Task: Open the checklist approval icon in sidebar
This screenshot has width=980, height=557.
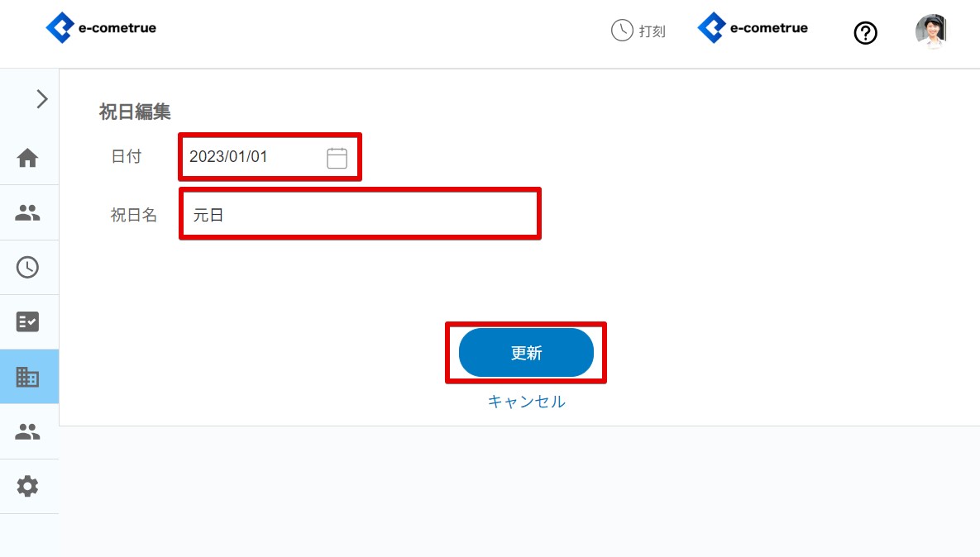Action: (27, 321)
